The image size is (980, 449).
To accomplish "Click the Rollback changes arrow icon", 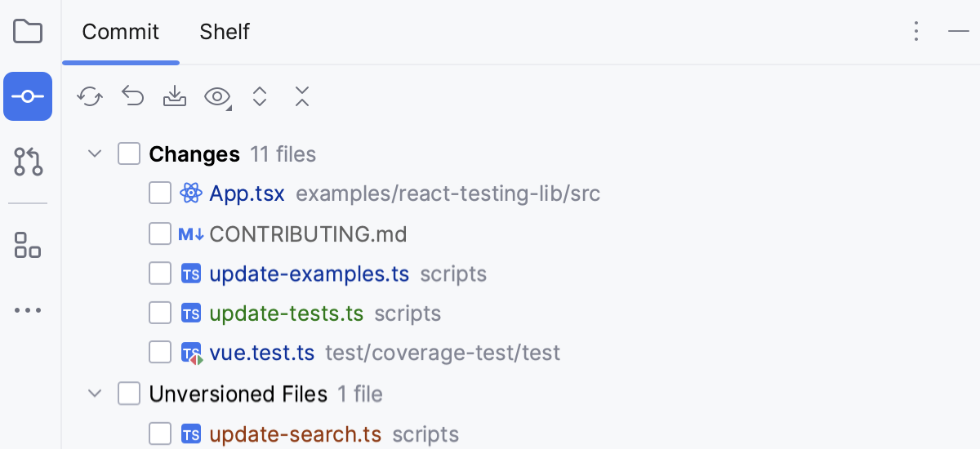I will (x=132, y=96).
